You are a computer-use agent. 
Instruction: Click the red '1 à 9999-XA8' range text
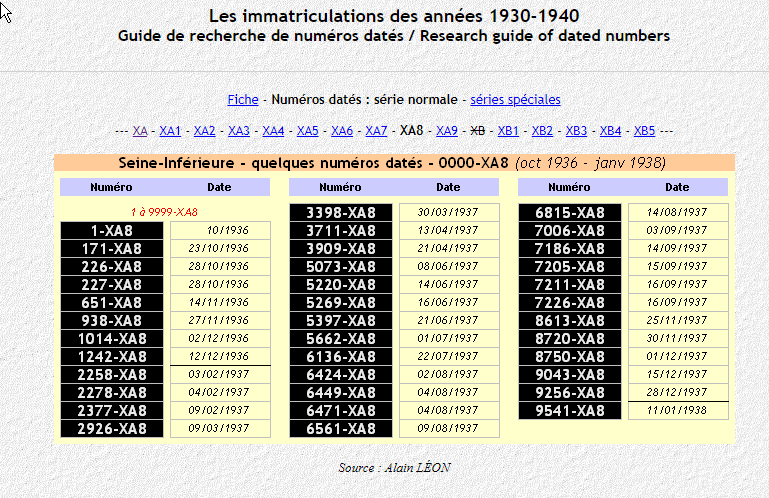164,212
